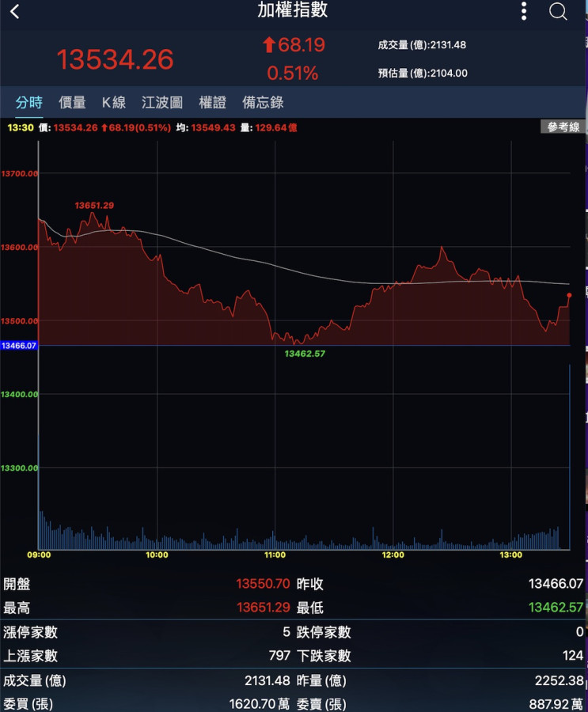This screenshot has height=712, width=588.
Task: Click the chart high label 13651.29
Action: pyautogui.click(x=94, y=205)
